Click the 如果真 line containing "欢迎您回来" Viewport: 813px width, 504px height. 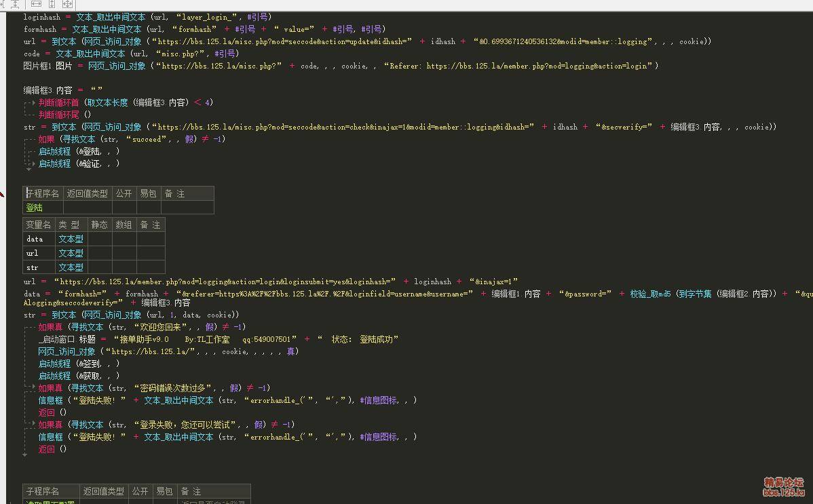(142, 327)
